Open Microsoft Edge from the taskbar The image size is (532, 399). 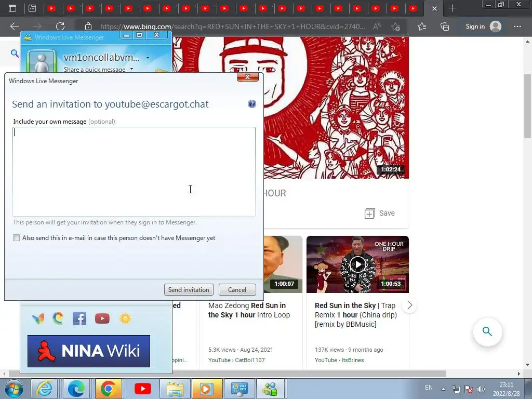coord(76,389)
